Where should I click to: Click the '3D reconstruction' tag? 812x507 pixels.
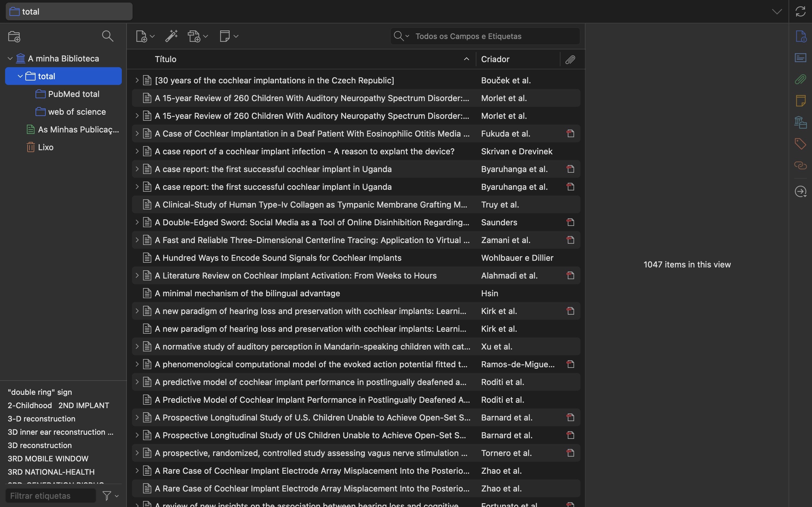point(40,445)
